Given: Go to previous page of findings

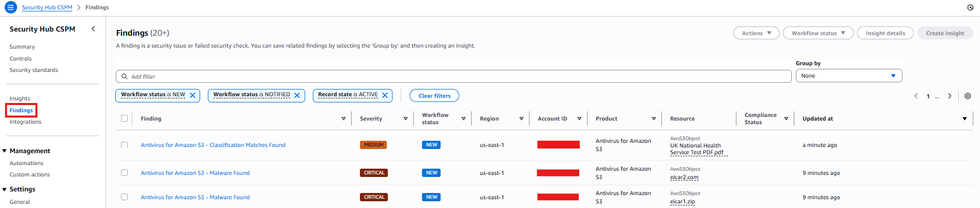Looking at the screenshot, I should pos(916,96).
